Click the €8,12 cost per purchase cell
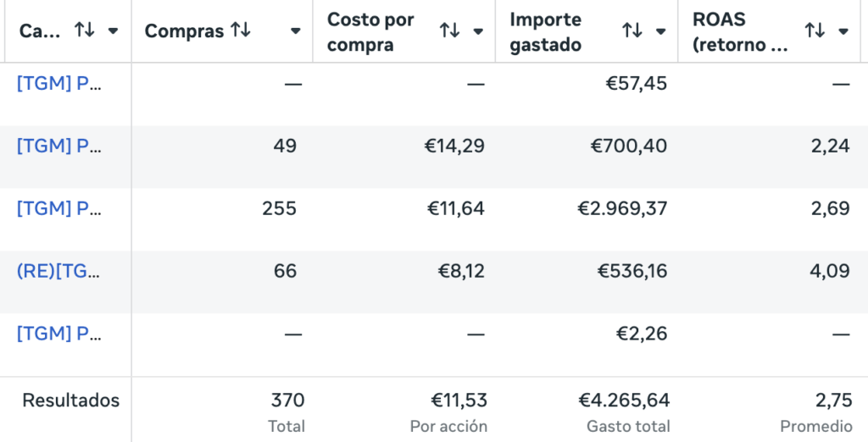The height and width of the screenshot is (442, 868). (x=461, y=271)
